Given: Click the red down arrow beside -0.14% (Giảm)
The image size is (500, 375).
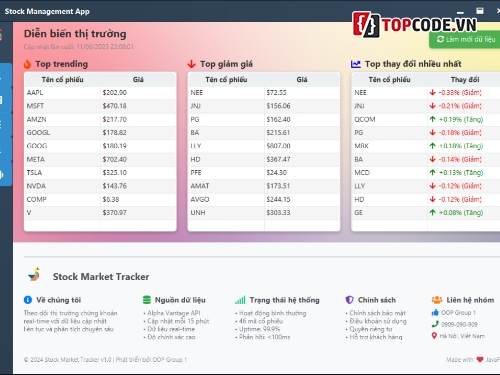Looking at the screenshot, I should coord(433,159).
